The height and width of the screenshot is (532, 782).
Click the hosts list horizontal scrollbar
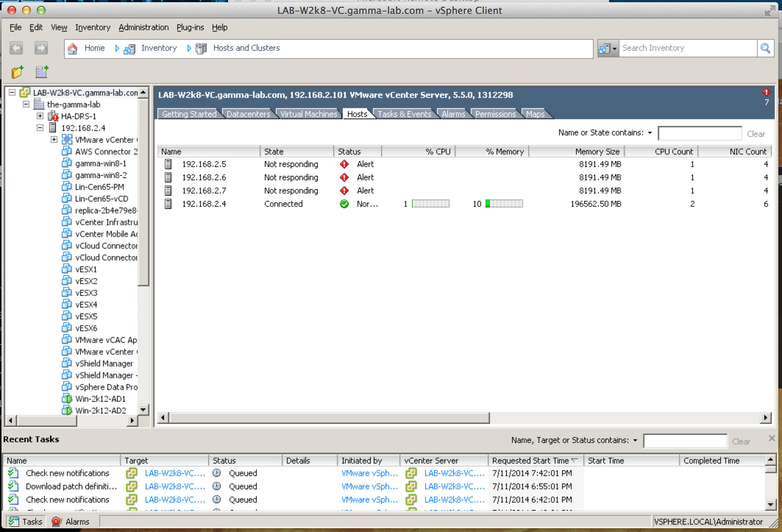329,418
